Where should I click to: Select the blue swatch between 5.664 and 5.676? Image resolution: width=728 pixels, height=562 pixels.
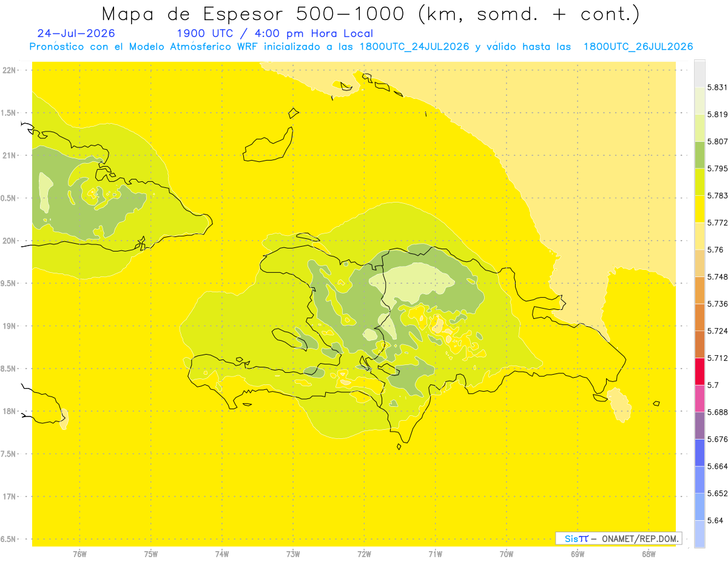(x=699, y=452)
